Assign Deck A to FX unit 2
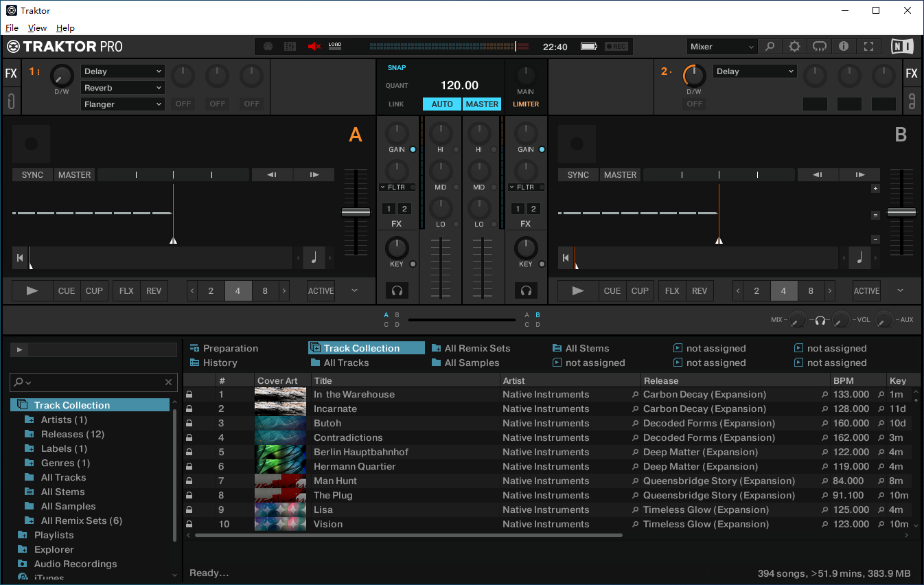 coord(404,209)
